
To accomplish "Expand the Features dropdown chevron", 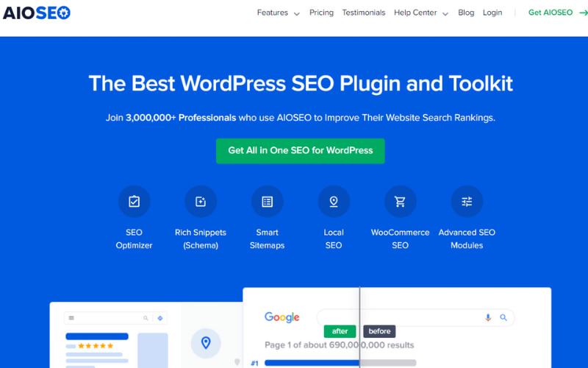I will point(297,14).
